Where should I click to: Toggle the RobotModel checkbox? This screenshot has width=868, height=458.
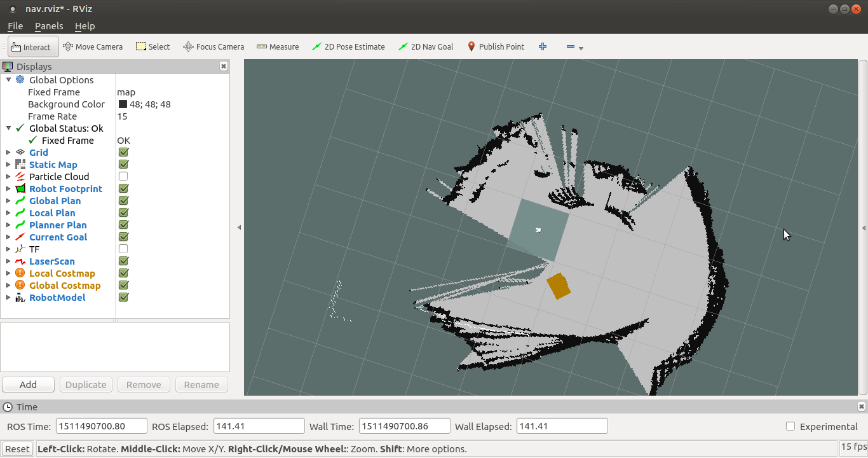(x=123, y=297)
